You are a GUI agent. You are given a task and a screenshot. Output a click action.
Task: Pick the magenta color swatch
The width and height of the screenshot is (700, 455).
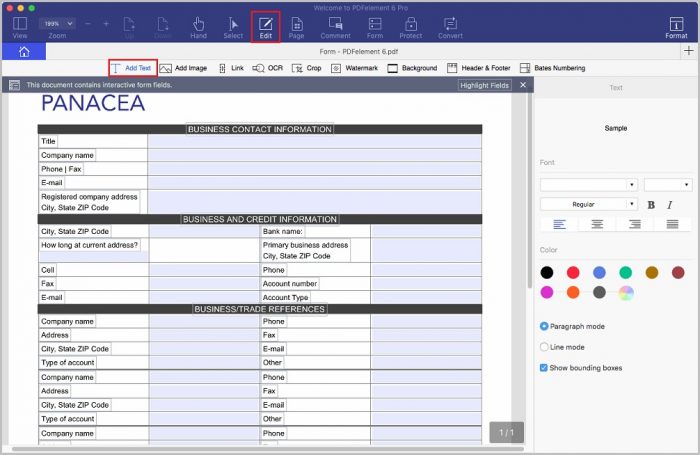546,292
